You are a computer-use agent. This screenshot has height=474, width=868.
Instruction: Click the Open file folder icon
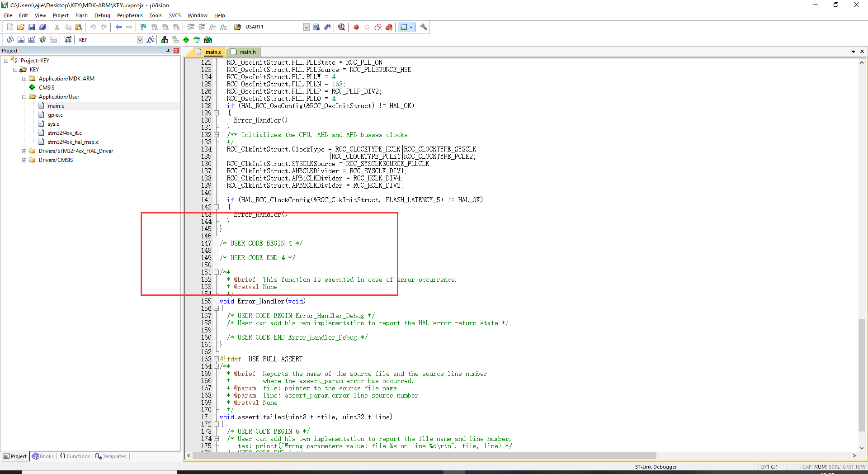[21, 27]
